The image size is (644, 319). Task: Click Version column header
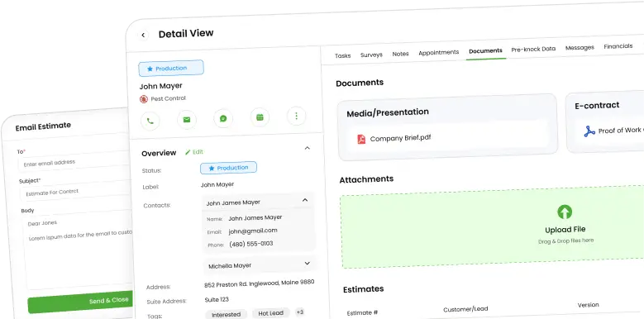click(588, 305)
